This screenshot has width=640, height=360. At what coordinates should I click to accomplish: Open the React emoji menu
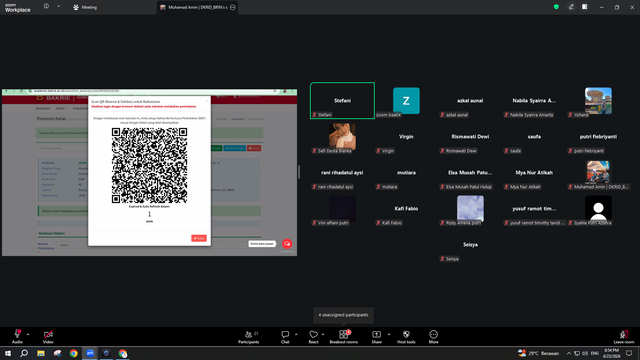click(313, 337)
